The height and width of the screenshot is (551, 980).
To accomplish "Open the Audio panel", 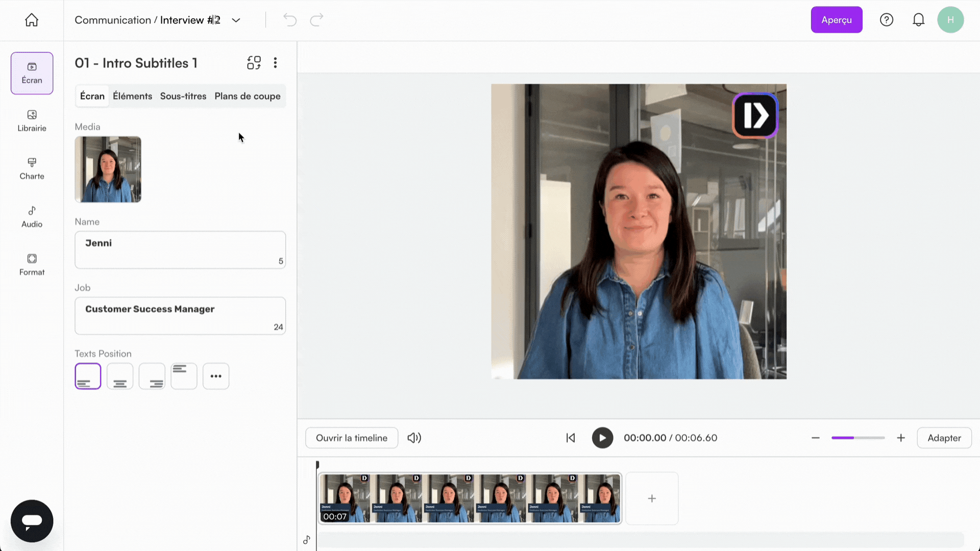I will [x=31, y=216].
